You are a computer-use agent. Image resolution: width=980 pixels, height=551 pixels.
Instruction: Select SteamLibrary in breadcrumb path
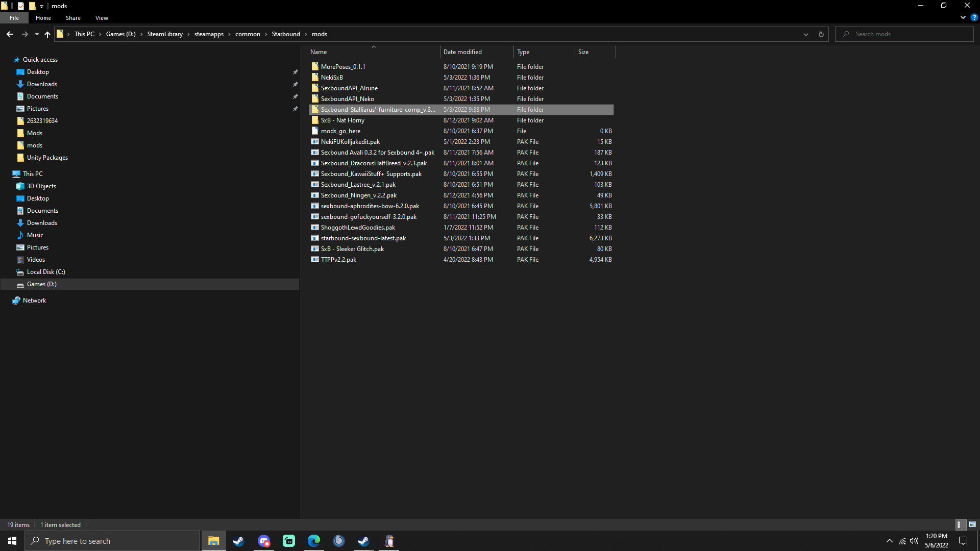point(165,34)
